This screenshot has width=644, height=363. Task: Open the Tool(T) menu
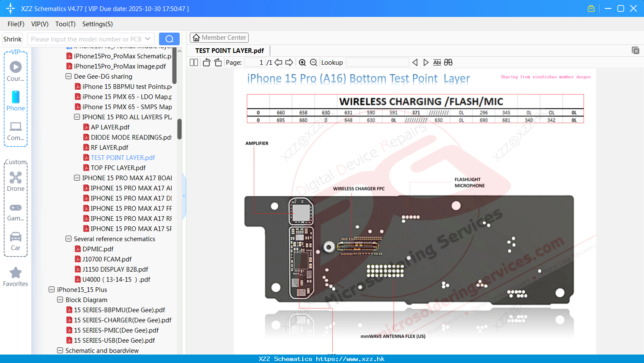pos(66,24)
